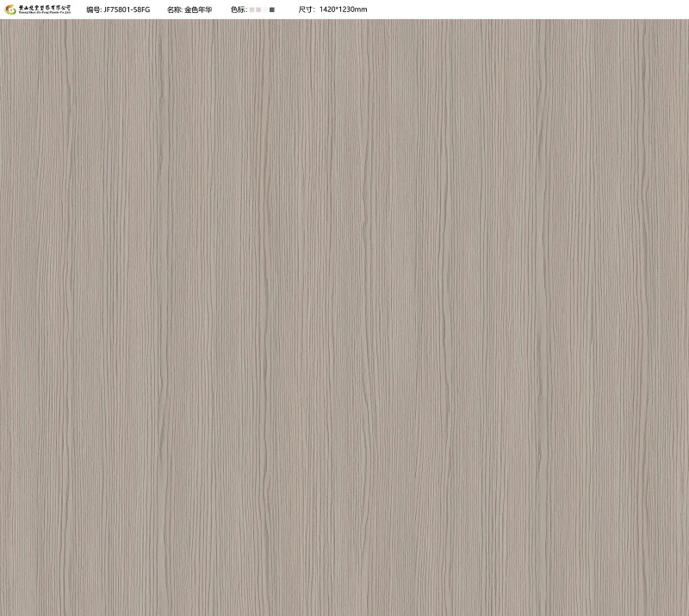The height and width of the screenshot is (616, 689).
Task: Pick the second pinkish-beige color swatch
Action: tap(258, 9)
